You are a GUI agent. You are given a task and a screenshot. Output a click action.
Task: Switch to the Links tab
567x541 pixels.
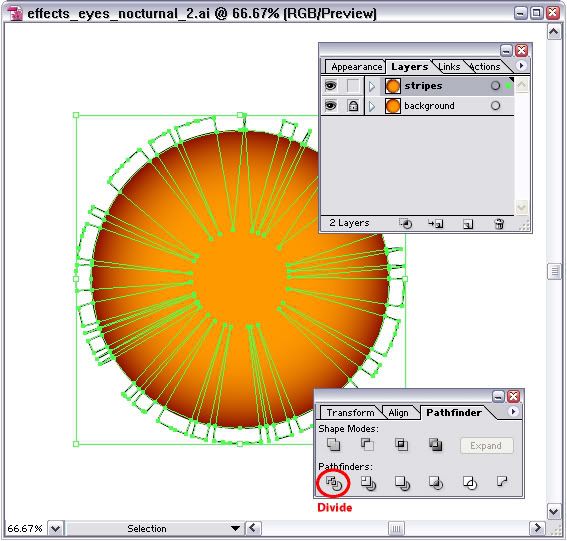(x=449, y=67)
